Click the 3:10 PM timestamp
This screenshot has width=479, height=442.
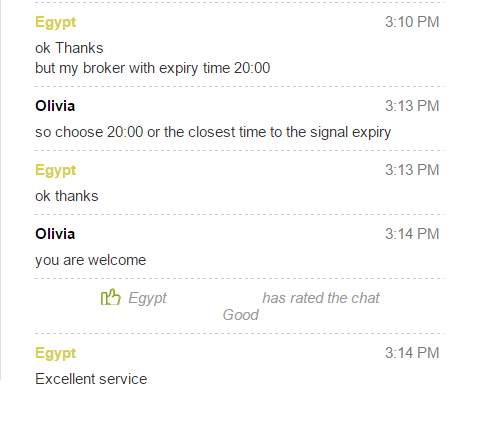coord(412,22)
